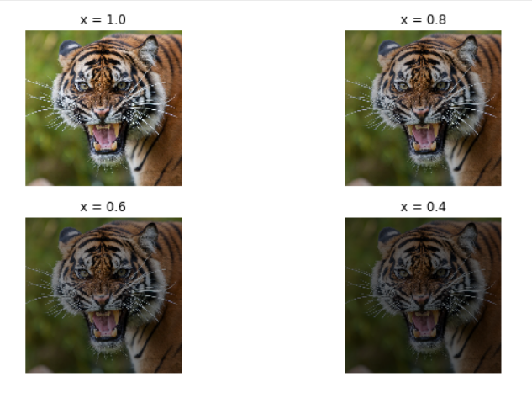Click the tiger's pink nose in x = 1.0 image

pyautogui.click(x=102, y=113)
